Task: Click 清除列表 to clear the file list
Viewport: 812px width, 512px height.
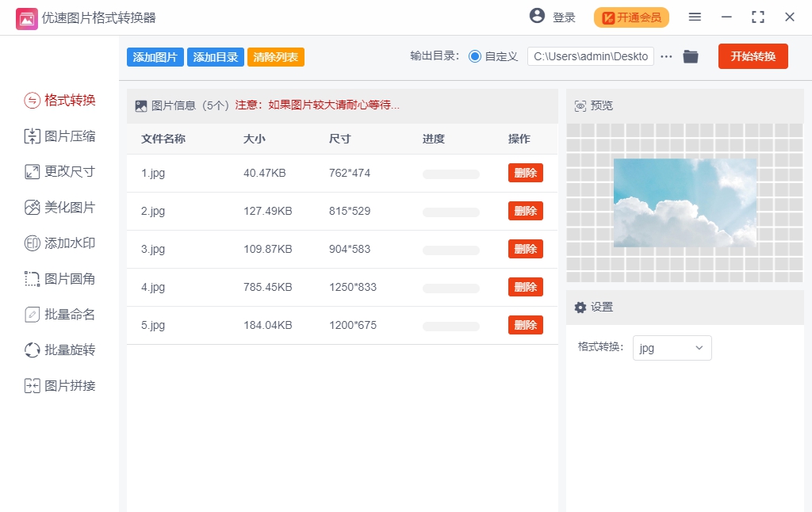Action: tap(275, 56)
